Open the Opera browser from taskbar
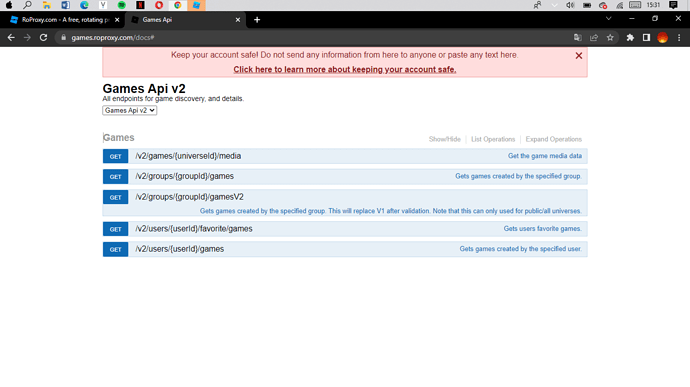Screen dimensions: 690x387 [159, 5]
